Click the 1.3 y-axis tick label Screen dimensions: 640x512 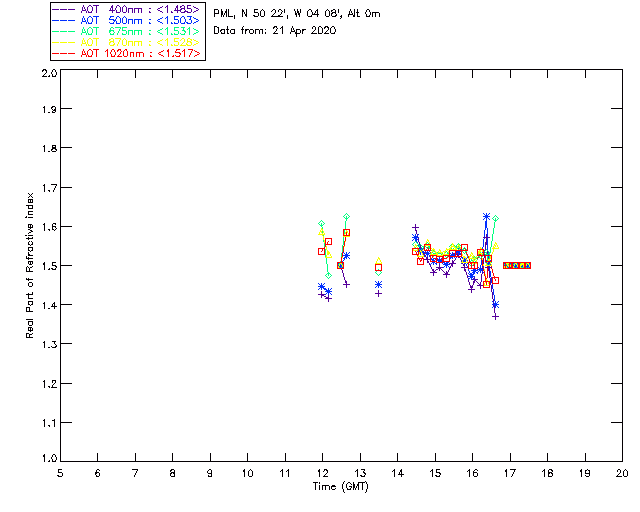tap(49, 344)
